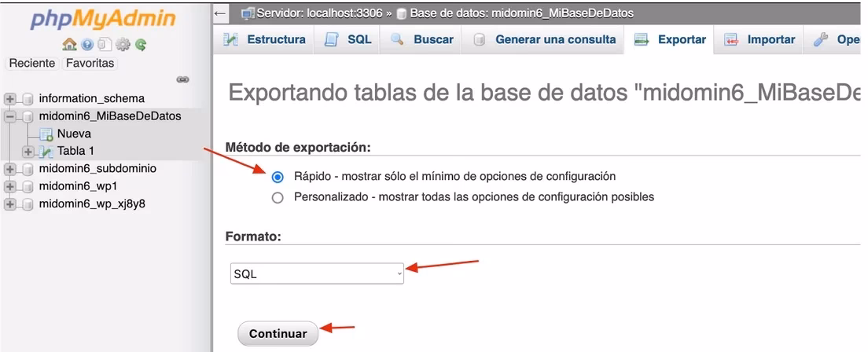Select Rápido export method radio button

tap(278, 178)
